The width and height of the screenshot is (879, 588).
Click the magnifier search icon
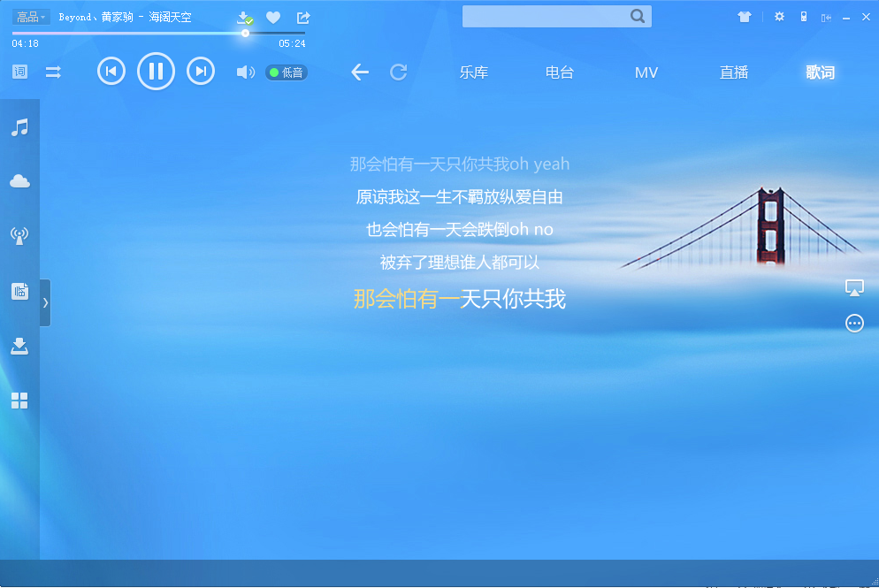[x=638, y=16]
